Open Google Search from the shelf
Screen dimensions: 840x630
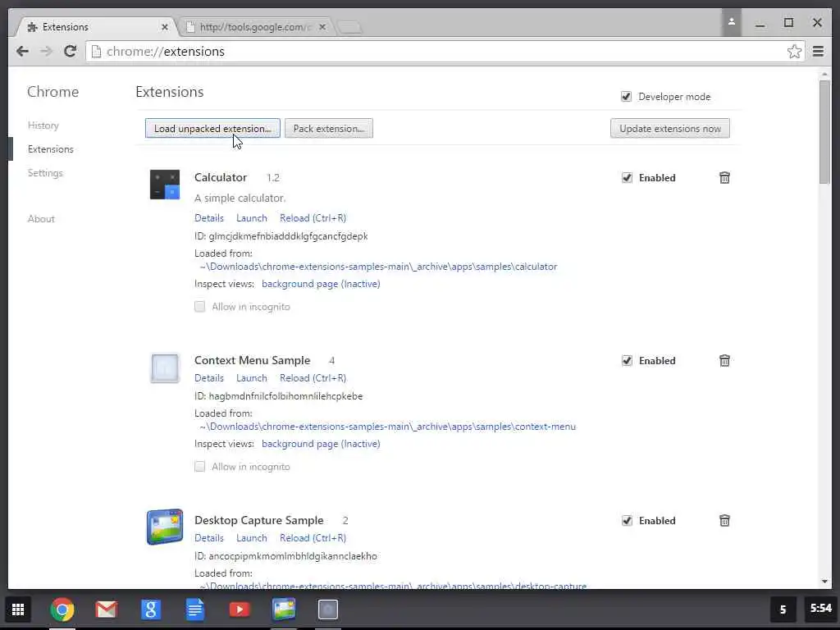point(151,609)
